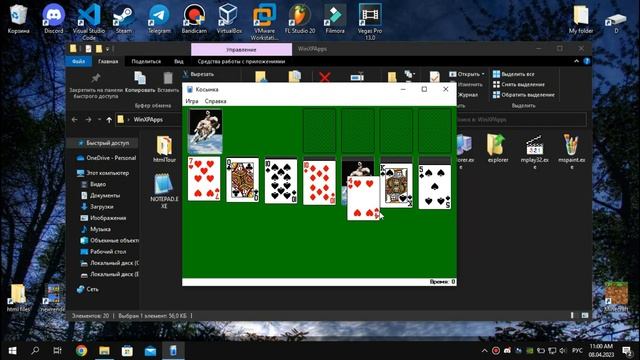
Task: Open the Игра menu in Solitaire
Action: tap(192, 101)
